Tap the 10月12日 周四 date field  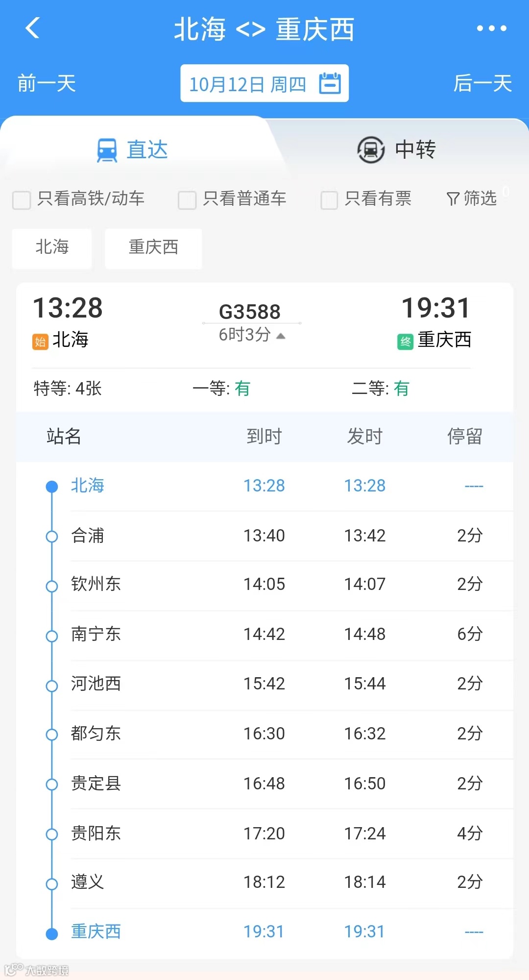tap(264, 83)
